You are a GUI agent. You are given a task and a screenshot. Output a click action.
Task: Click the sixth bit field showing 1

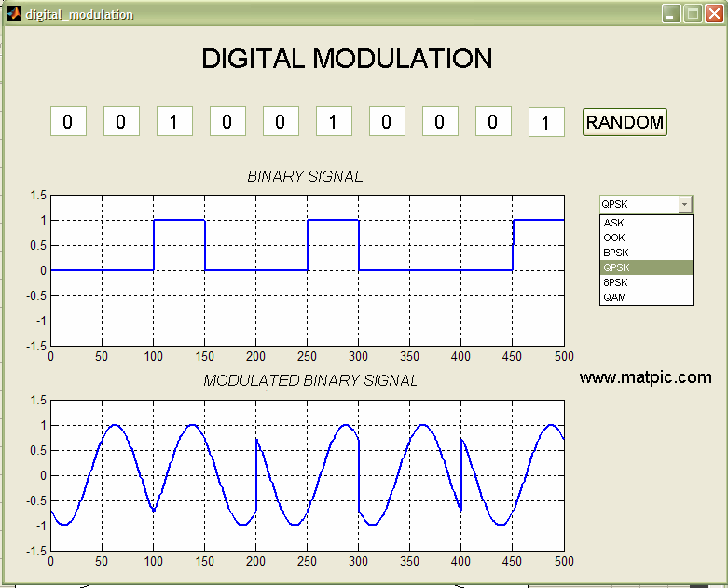[x=334, y=121]
